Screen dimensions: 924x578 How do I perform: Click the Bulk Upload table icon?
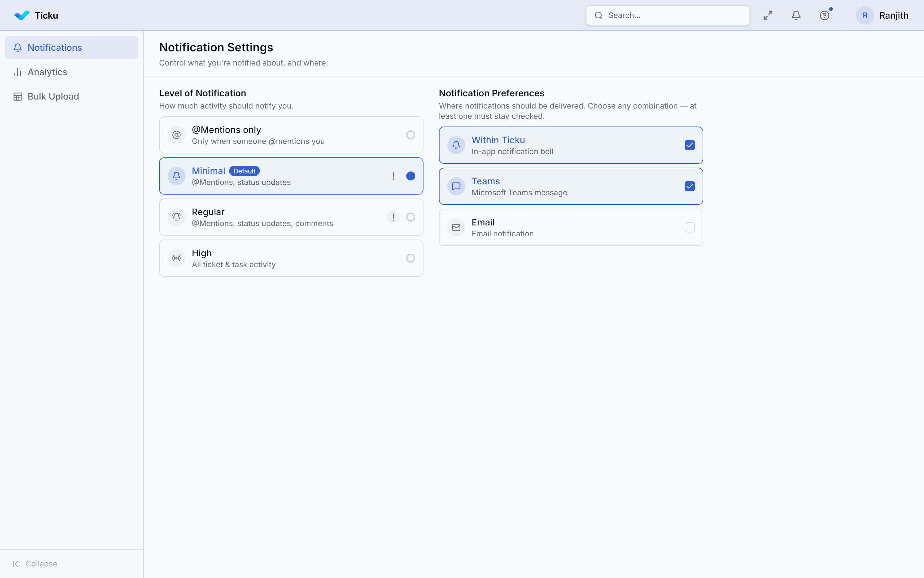click(x=18, y=96)
